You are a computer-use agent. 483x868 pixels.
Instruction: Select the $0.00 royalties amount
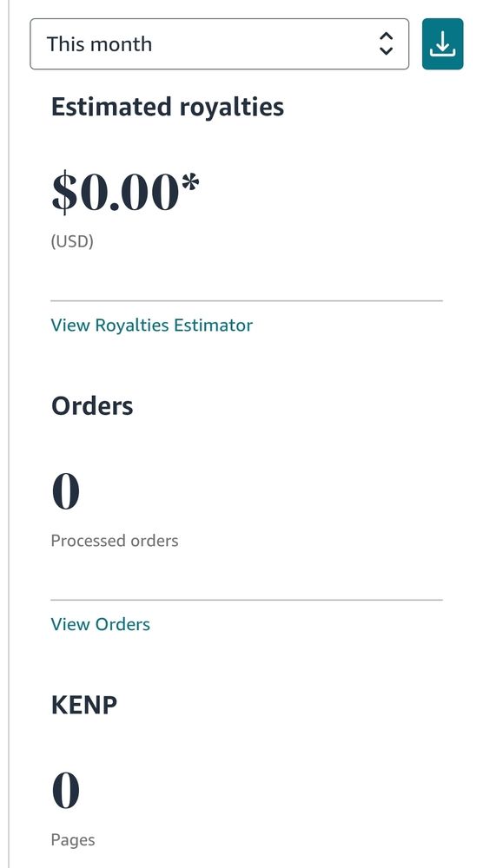click(125, 194)
